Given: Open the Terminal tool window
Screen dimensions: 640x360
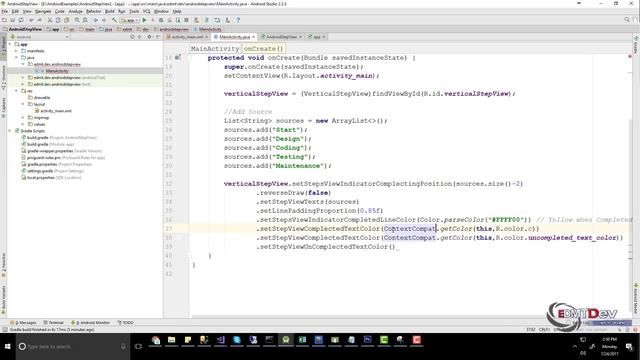Looking at the screenshot, I should (53, 322).
